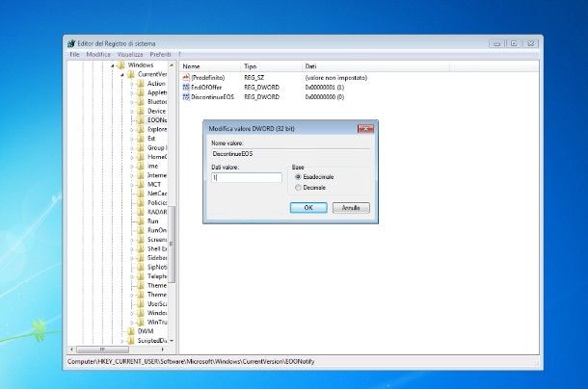Click the Nome valore DiscontinueEOS field
Screen dimensions: 588x389
click(290, 154)
